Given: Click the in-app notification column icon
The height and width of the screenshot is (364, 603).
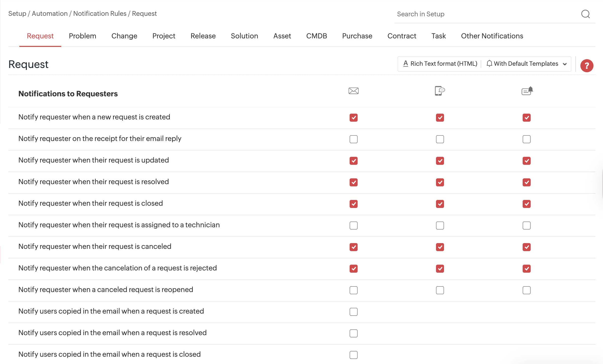Looking at the screenshot, I should click(x=527, y=91).
